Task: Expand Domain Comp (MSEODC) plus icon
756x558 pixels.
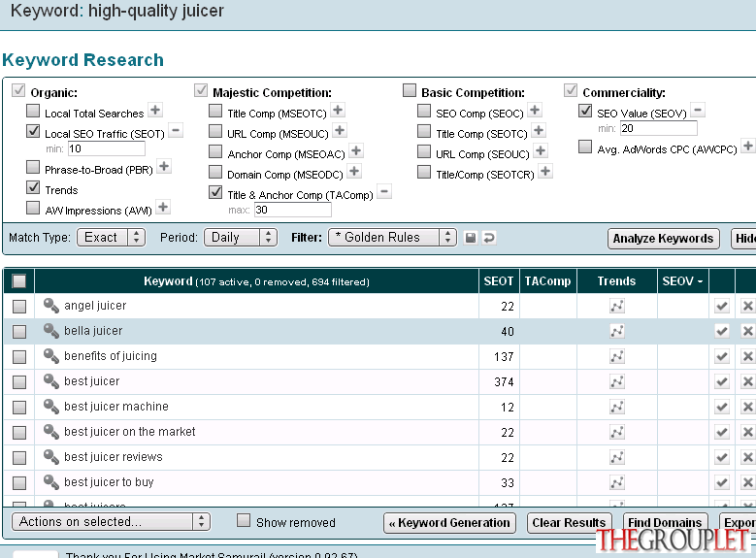Action: (x=354, y=171)
